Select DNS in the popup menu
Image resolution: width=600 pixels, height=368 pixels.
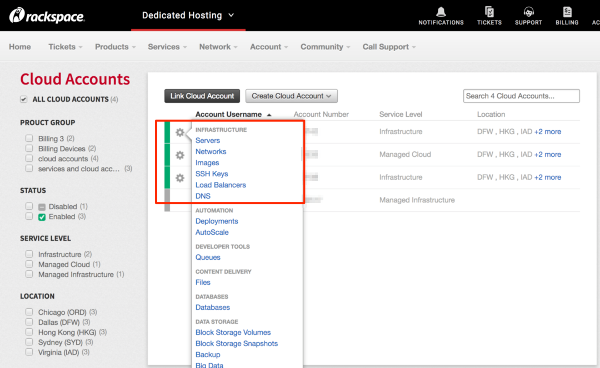click(203, 196)
